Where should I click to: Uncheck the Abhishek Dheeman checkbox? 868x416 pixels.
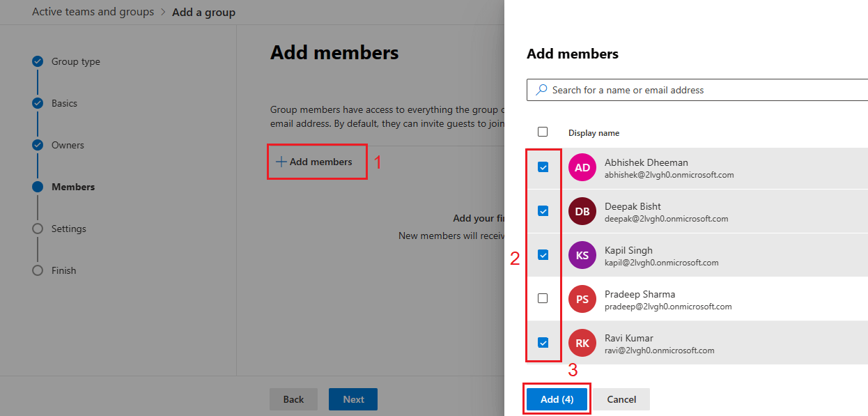[543, 167]
